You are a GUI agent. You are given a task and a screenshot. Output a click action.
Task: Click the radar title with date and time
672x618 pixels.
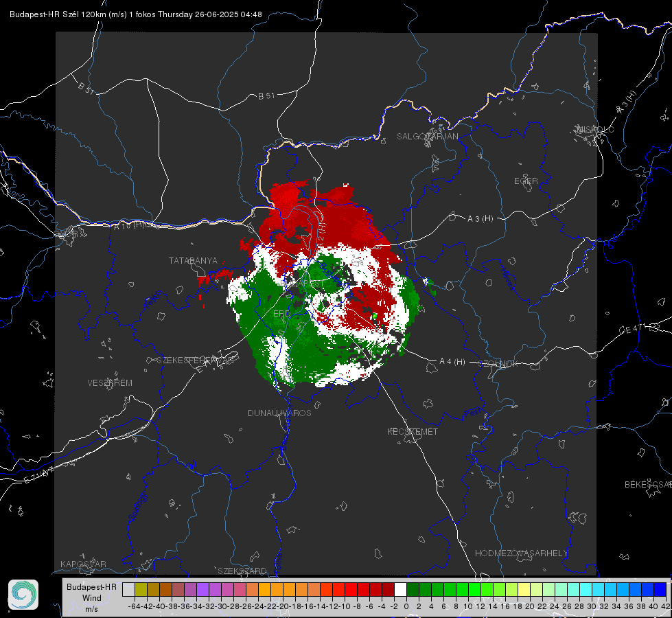135,14
